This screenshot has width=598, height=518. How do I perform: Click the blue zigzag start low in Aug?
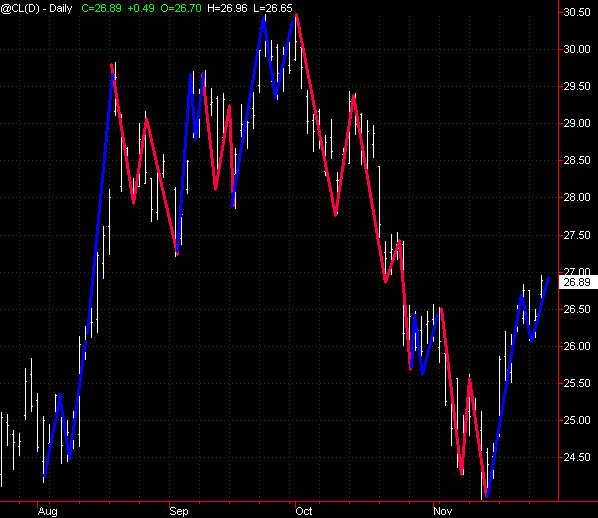click(x=45, y=476)
